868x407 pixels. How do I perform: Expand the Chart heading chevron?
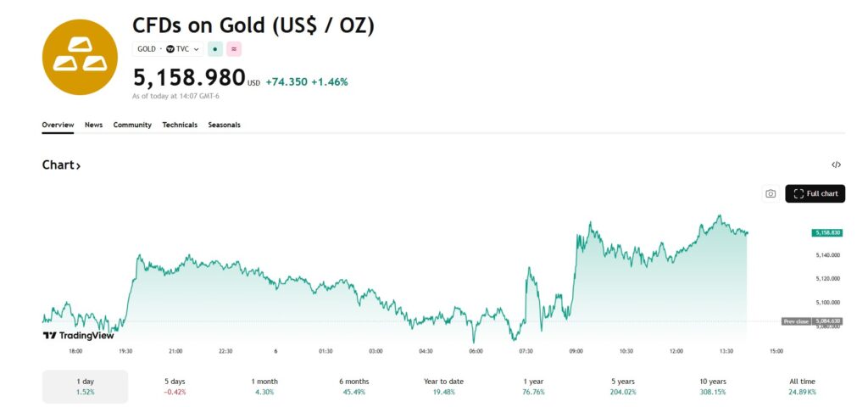coord(78,166)
